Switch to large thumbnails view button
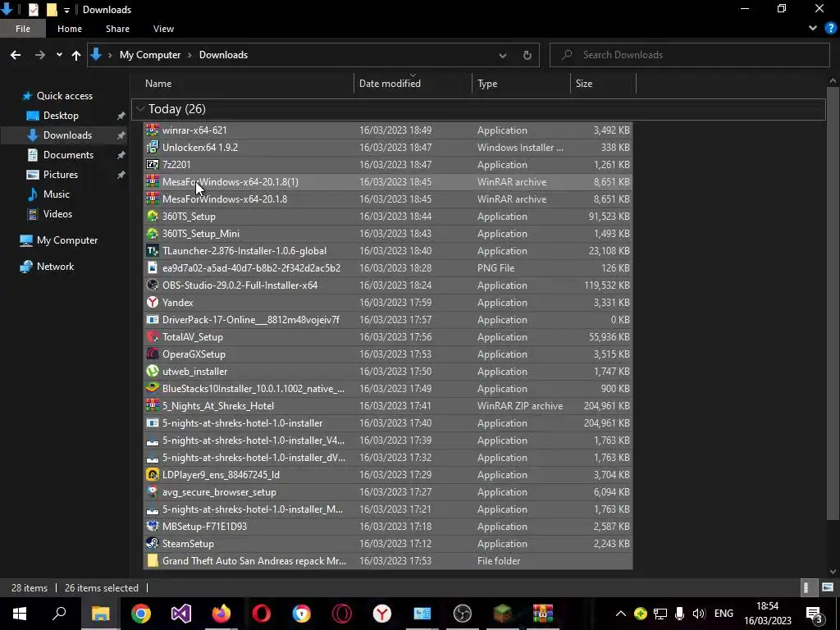This screenshot has width=840, height=630. [x=827, y=587]
